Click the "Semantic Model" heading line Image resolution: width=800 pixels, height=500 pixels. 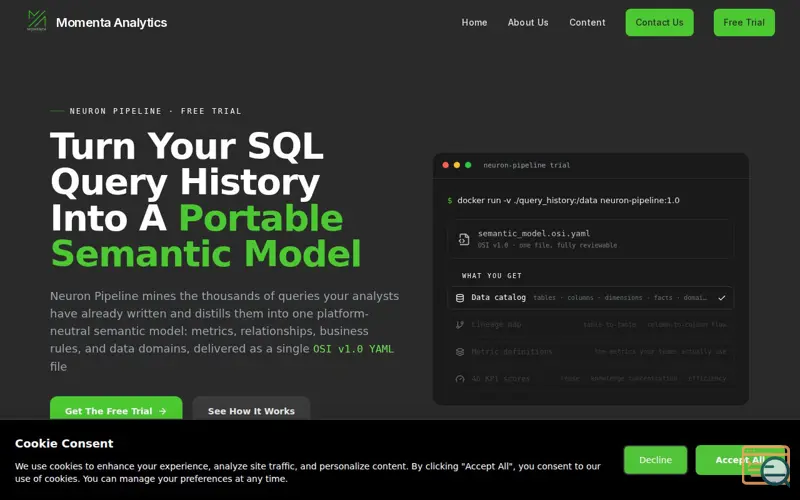(x=206, y=254)
